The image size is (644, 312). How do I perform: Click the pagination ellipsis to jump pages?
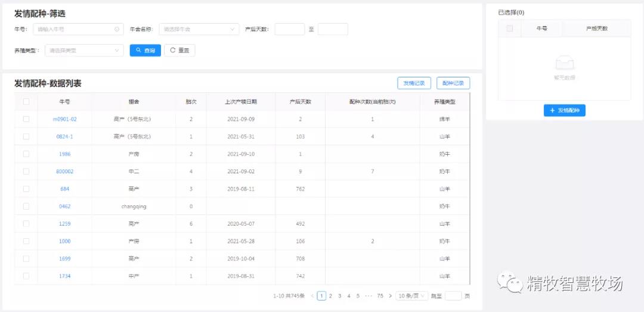[x=369, y=296]
